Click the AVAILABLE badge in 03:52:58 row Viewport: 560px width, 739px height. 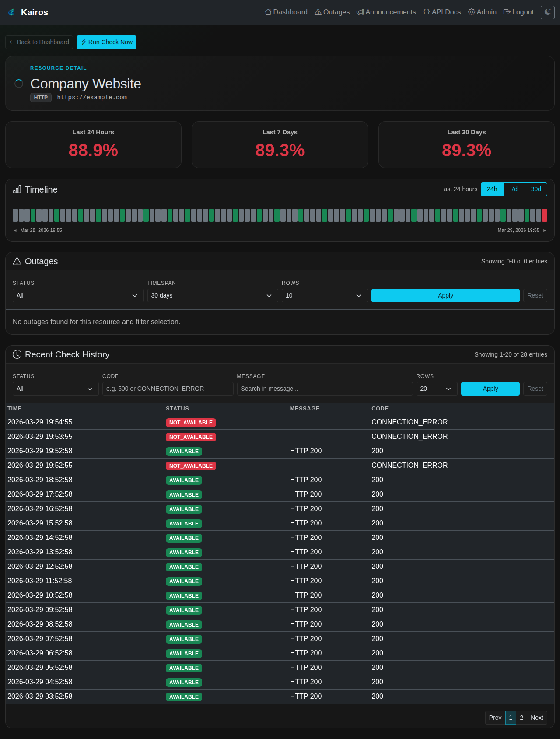pyautogui.click(x=184, y=697)
